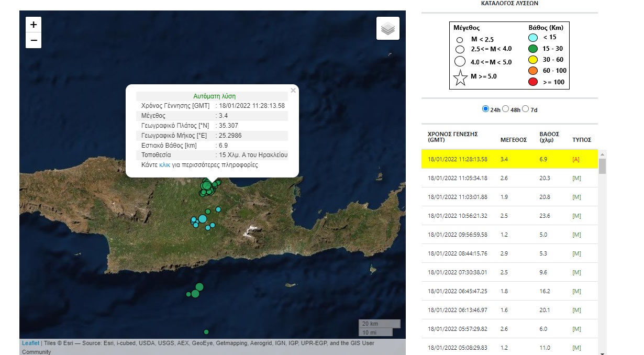Viewport: 644px width, 355px height.
Task: Choose the 7d time range option
Action: point(525,109)
